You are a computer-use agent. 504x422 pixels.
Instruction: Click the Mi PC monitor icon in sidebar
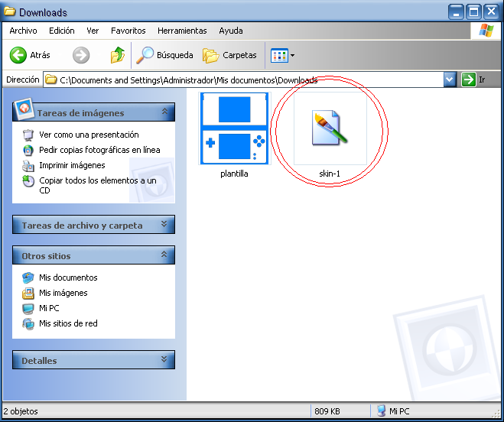(28, 309)
